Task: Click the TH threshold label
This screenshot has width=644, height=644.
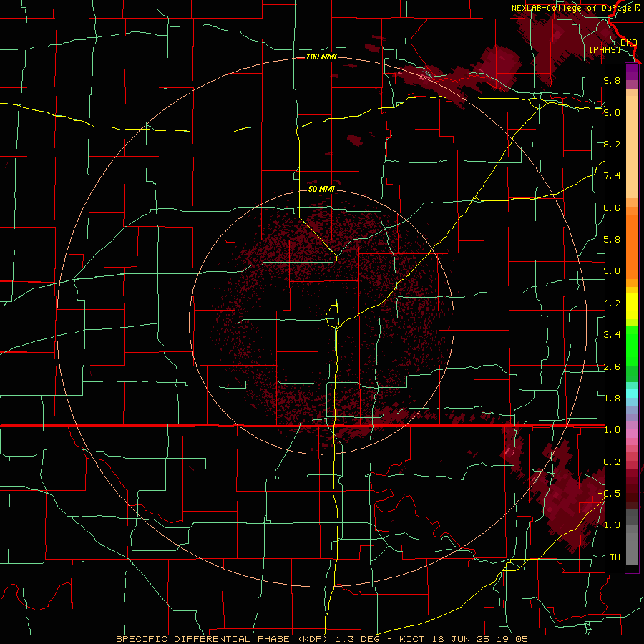Action: (615, 557)
